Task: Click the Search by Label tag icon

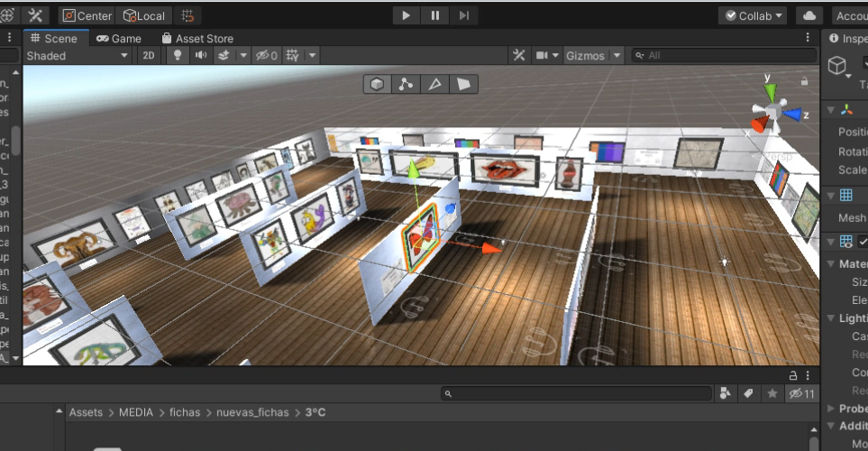Action: coord(747,393)
